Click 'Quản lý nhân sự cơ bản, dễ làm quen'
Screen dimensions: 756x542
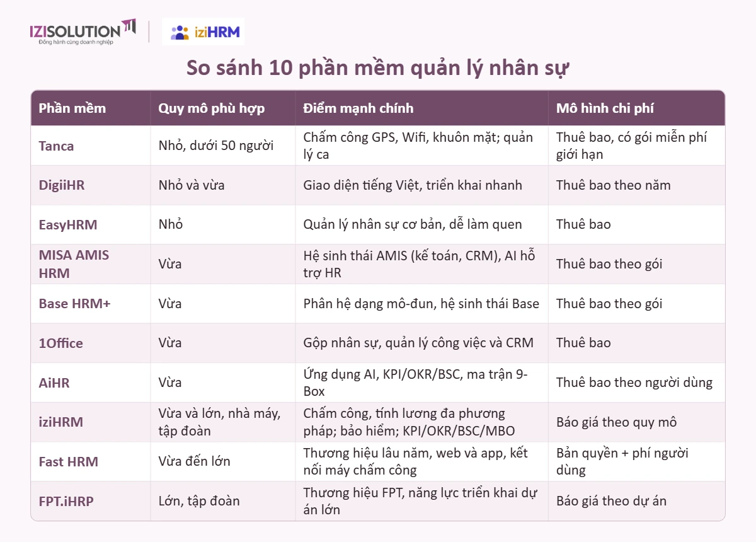[412, 224]
